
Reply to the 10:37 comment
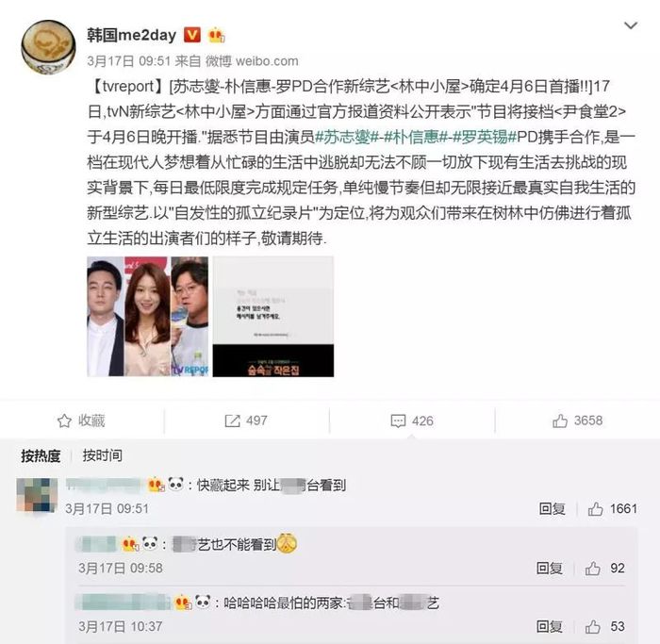pyautogui.click(x=550, y=626)
